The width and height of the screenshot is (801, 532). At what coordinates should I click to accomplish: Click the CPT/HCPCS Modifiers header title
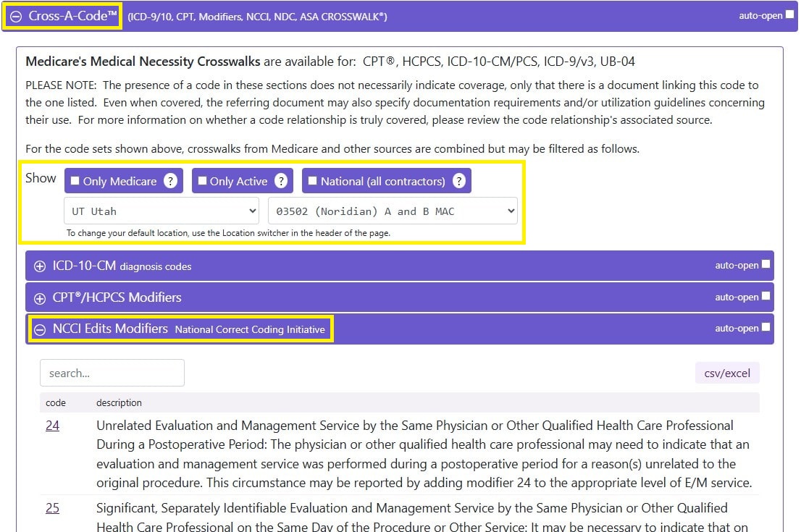point(117,297)
